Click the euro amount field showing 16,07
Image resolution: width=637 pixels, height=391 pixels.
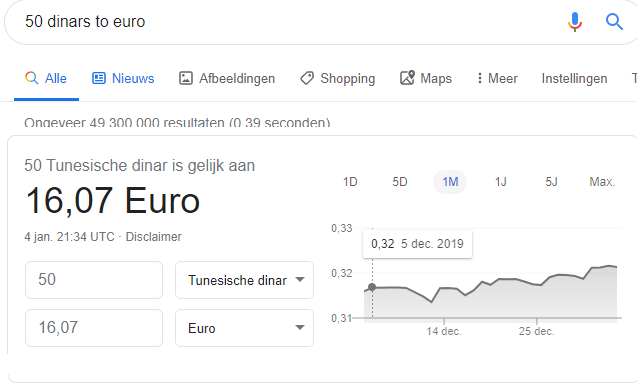point(94,328)
